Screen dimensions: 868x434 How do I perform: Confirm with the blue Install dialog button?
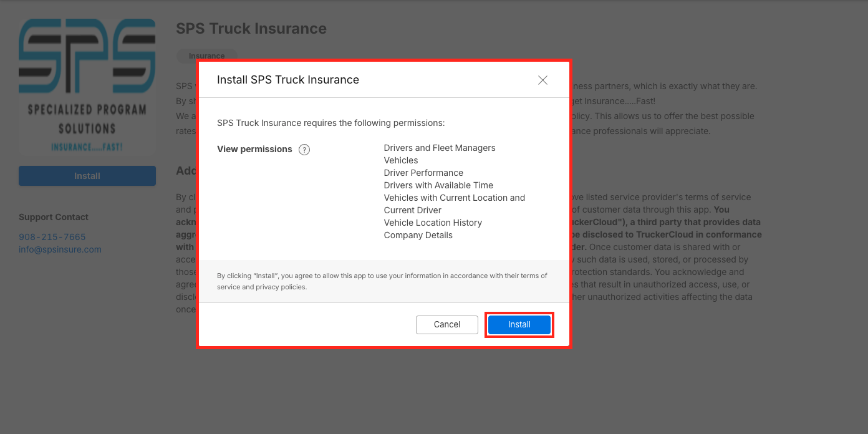(519, 325)
